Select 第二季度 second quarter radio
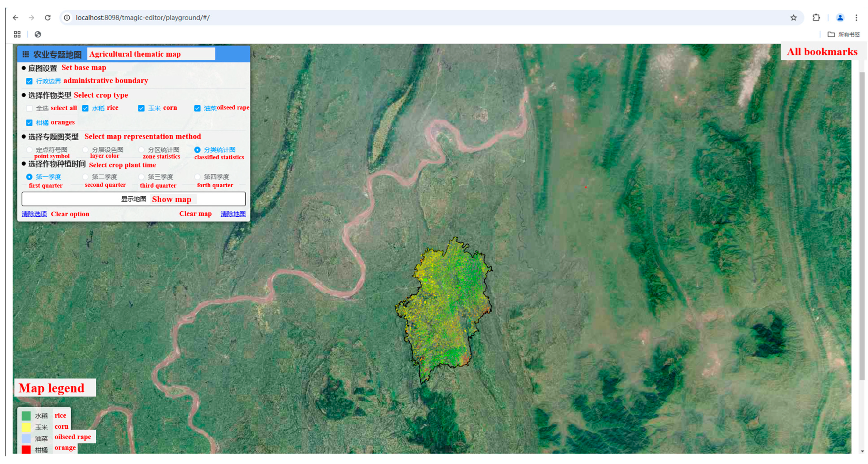Image resolution: width=868 pixels, height=464 pixels. pos(85,177)
